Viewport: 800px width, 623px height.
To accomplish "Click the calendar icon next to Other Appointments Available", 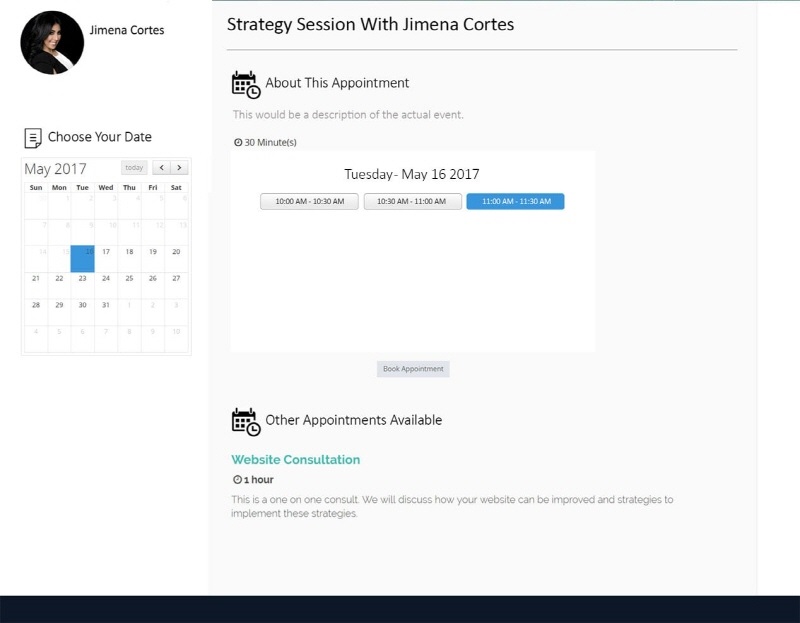I will tap(246, 422).
